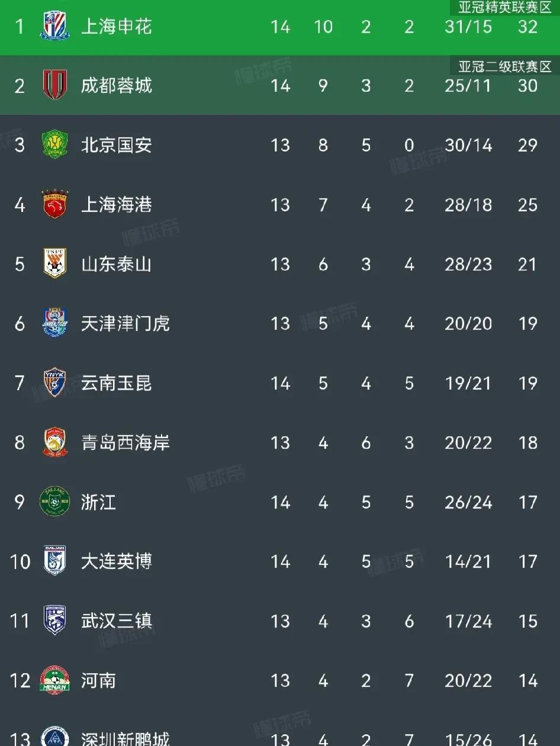Open the 上海申花 team name link

point(117,27)
